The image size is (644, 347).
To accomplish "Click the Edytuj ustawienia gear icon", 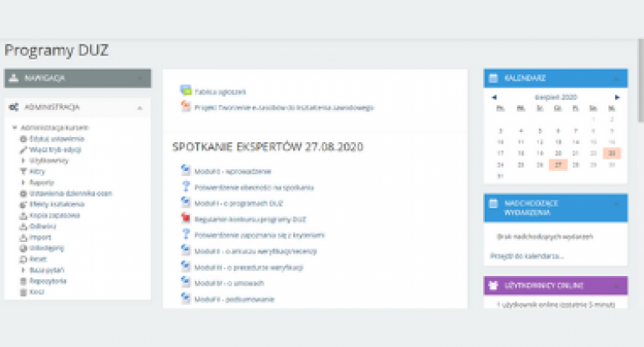I will point(23,139).
